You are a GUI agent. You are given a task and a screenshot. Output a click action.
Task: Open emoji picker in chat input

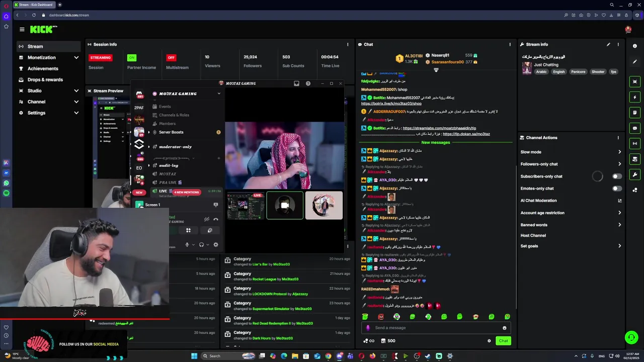504,328
